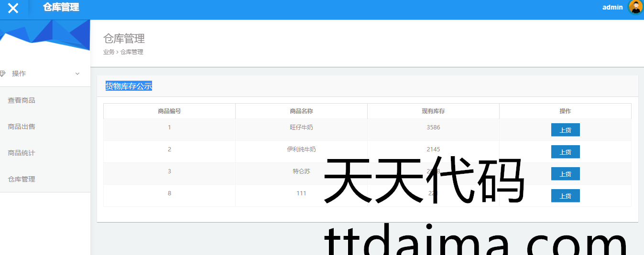The height and width of the screenshot is (255, 644).
Task: Go to 商品统计 page
Action: 22,153
